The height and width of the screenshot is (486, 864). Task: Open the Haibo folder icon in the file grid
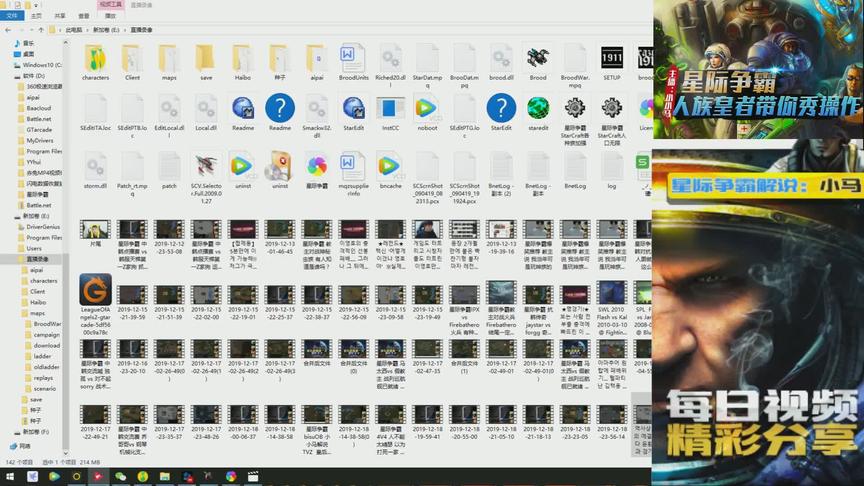242,58
